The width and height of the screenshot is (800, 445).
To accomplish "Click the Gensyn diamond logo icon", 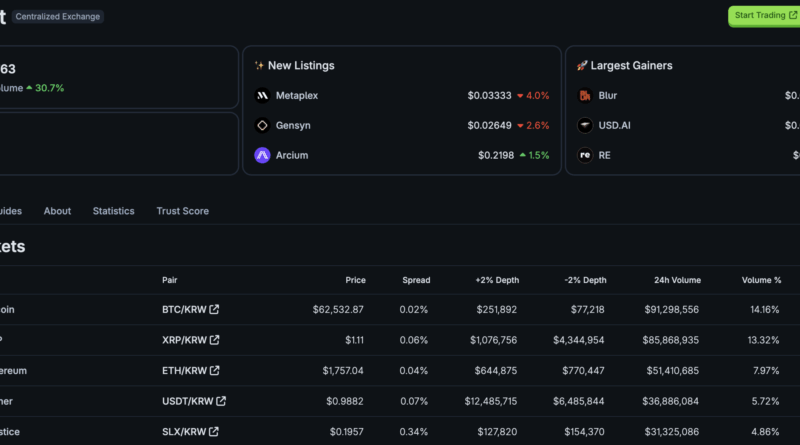I will (262, 125).
